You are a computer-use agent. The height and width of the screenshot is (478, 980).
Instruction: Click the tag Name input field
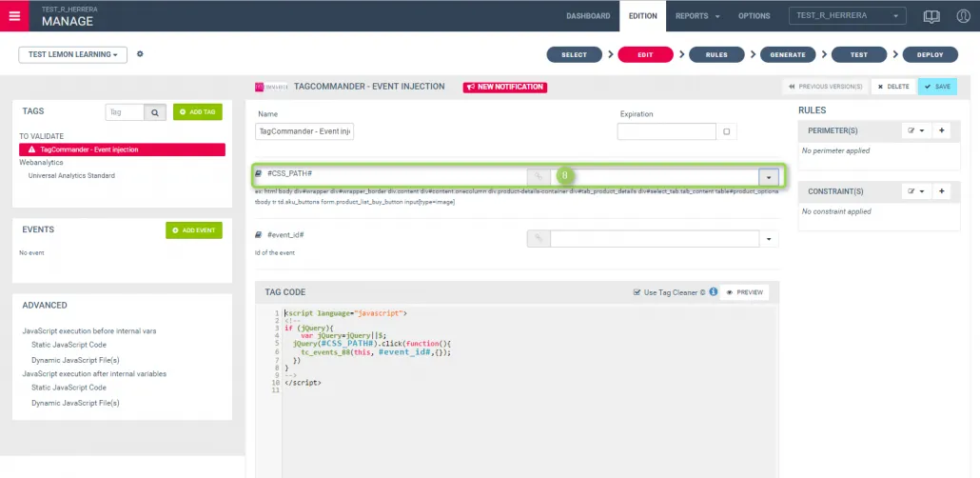pyautogui.click(x=304, y=132)
